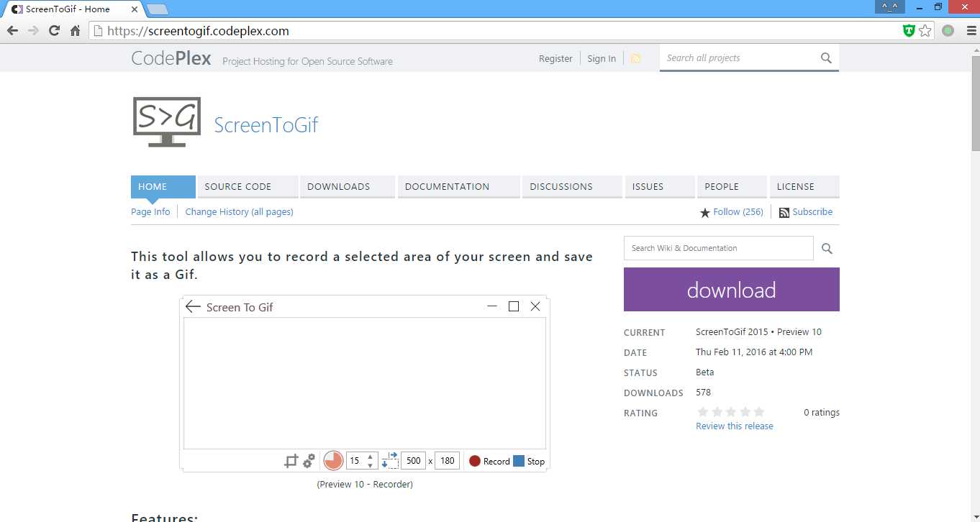Open a new browser tab
980x522 pixels.
coord(157,9)
